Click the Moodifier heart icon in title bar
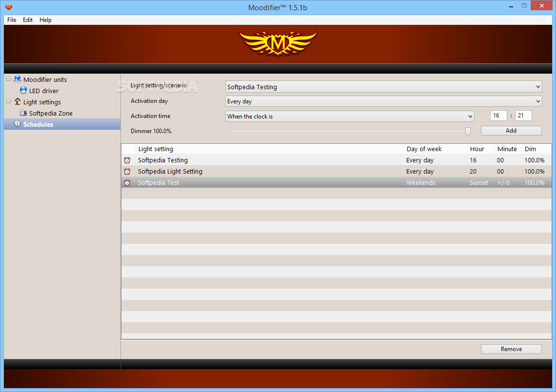Screen dimensions: 556x392 (x=9, y=7)
